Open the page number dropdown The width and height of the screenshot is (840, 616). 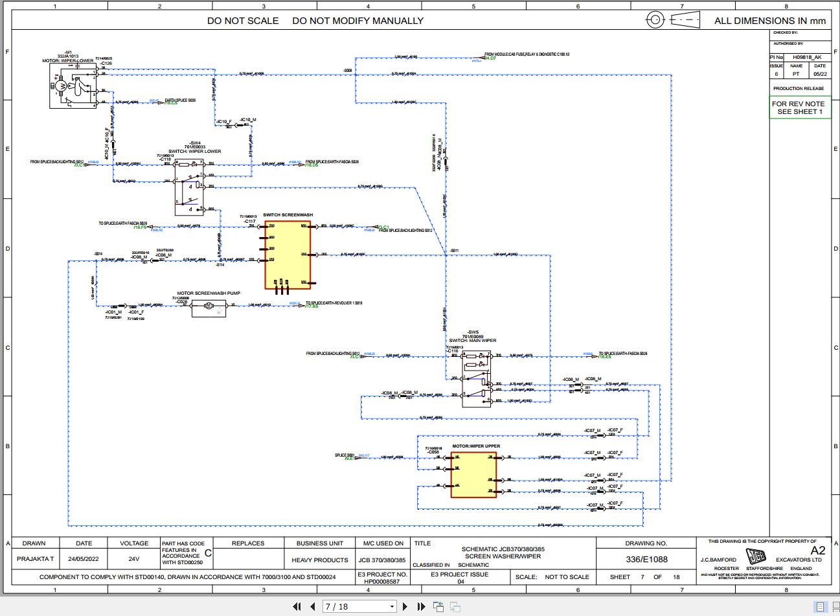[392, 606]
